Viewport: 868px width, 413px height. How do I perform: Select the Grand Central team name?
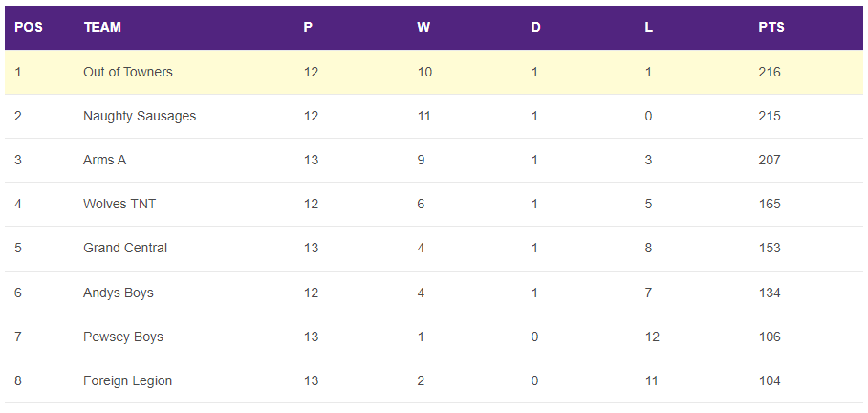tap(125, 248)
